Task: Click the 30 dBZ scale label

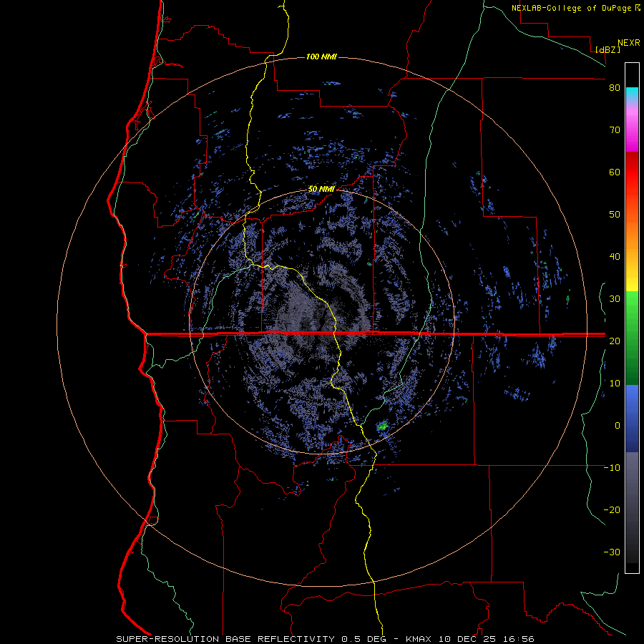Action: point(615,299)
